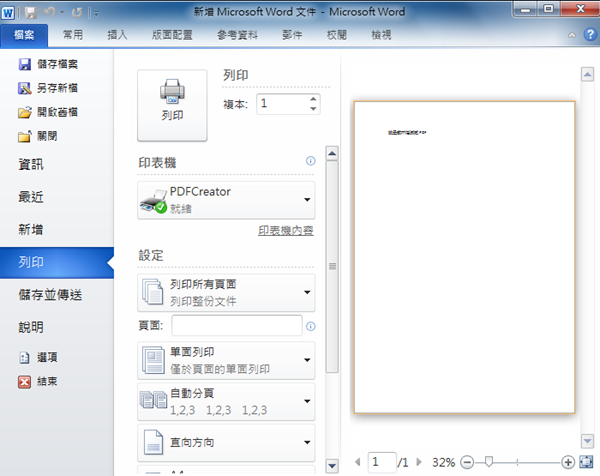This screenshot has width=600, height=476.
Task: Click settings pane scroll up arrow
Action: [x=332, y=153]
